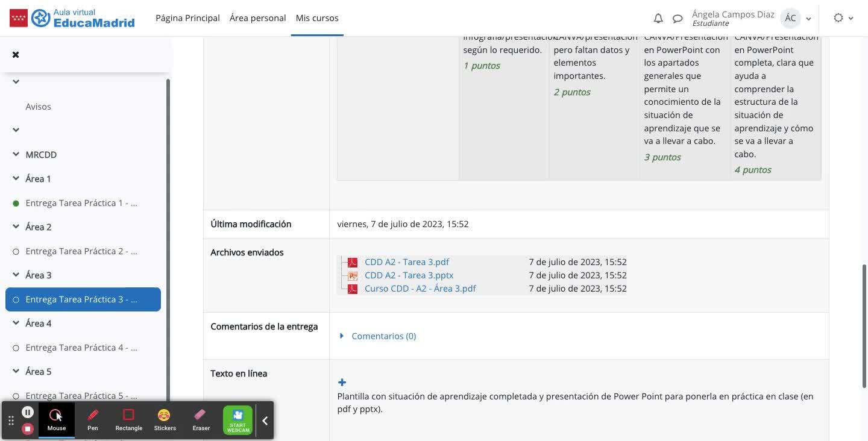Open Entrega Tarea Práctica 5
Viewport: 868px width, 441px height.
click(x=81, y=396)
